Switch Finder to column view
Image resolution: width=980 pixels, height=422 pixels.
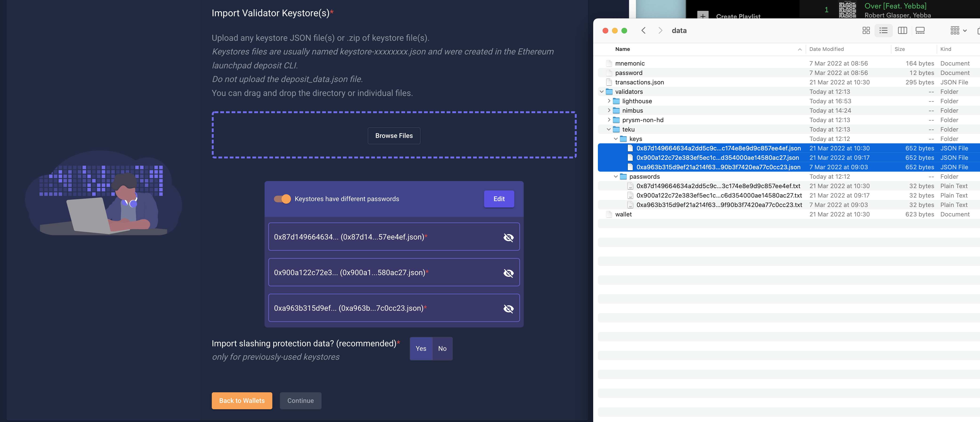[902, 30]
